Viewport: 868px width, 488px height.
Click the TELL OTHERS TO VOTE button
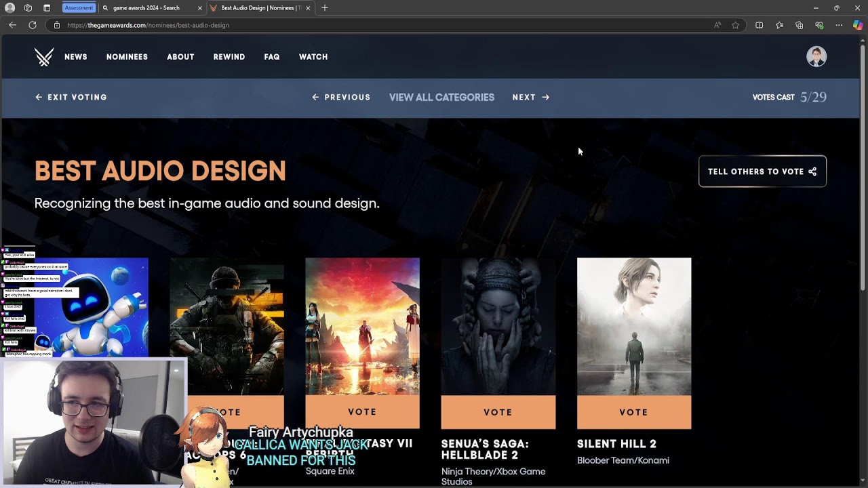(x=762, y=171)
